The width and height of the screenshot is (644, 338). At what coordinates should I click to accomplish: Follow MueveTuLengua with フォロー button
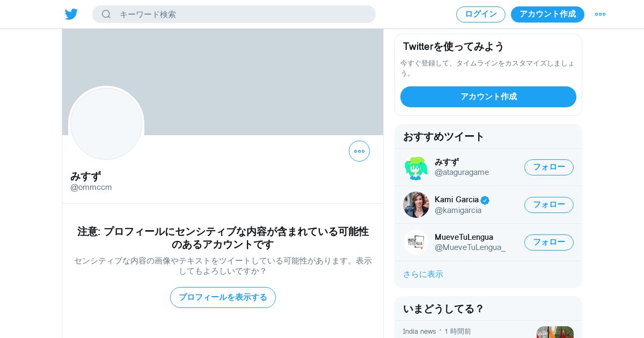coord(549,243)
